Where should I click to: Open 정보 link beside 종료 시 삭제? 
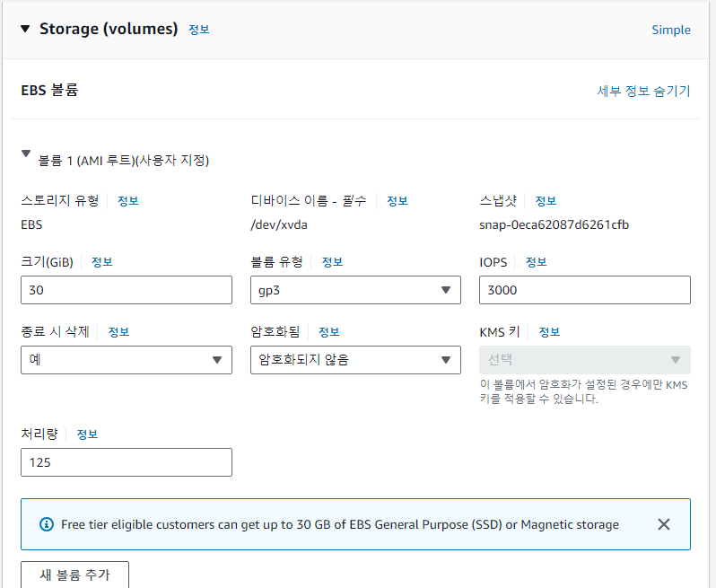[118, 332]
